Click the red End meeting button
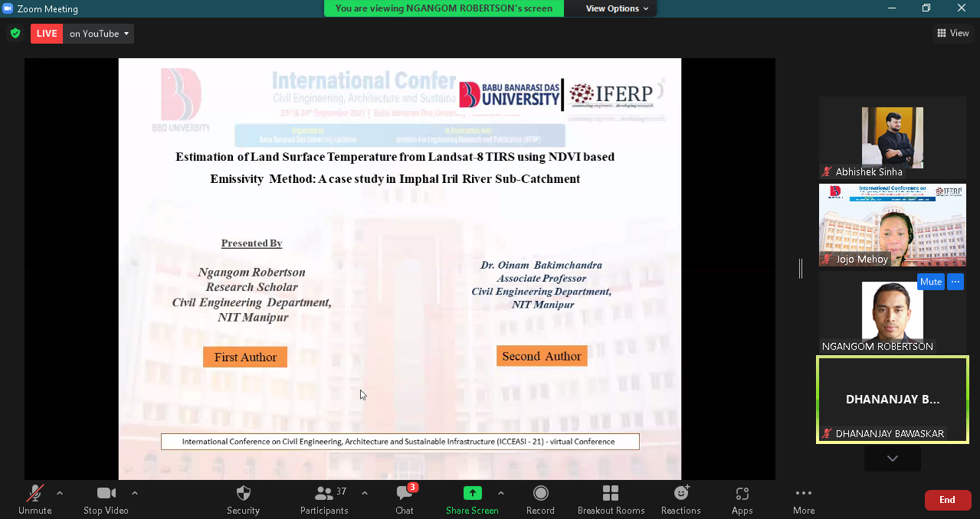Viewport: 980px width, 519px height. coord(947,500)
